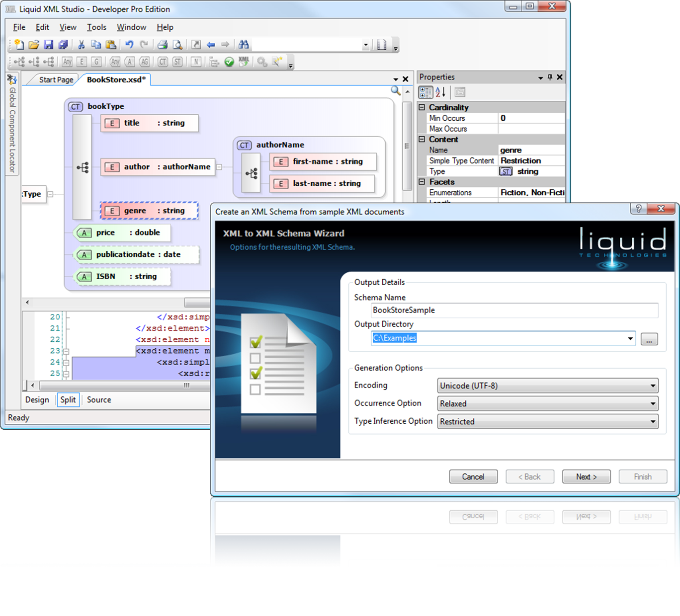
Task: Switch Properties to categorized view icon
Action: (425, 92)
